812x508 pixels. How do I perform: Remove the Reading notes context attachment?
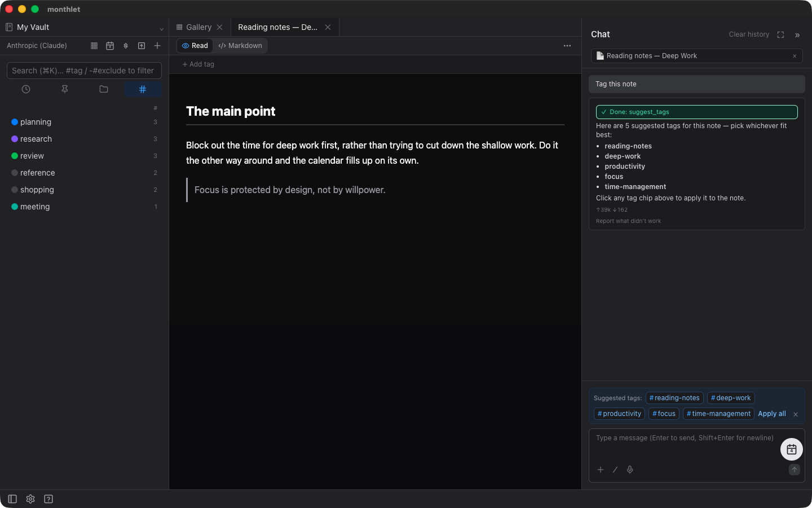[x=795, y=56]
